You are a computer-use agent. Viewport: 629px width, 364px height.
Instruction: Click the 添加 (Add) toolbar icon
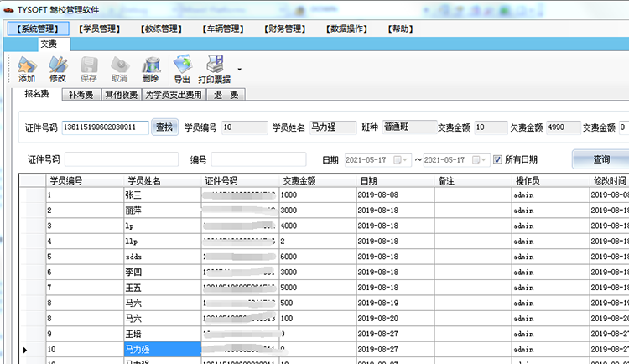tap(27, 65)
